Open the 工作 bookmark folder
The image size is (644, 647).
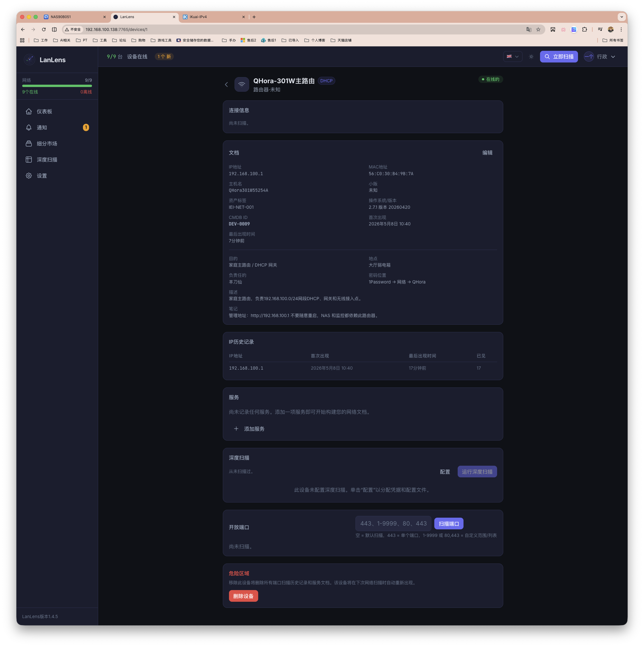coord(41,40)
